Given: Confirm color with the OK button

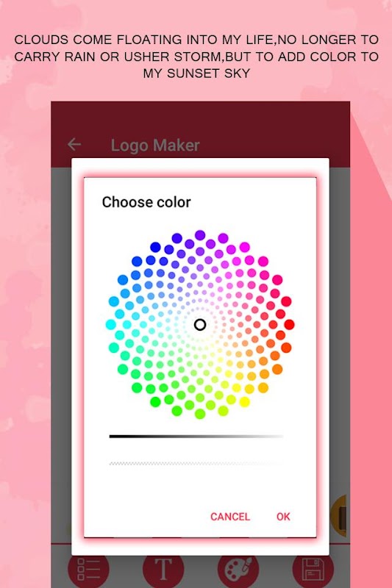Looking at the screenshot, I should [283, 517].
